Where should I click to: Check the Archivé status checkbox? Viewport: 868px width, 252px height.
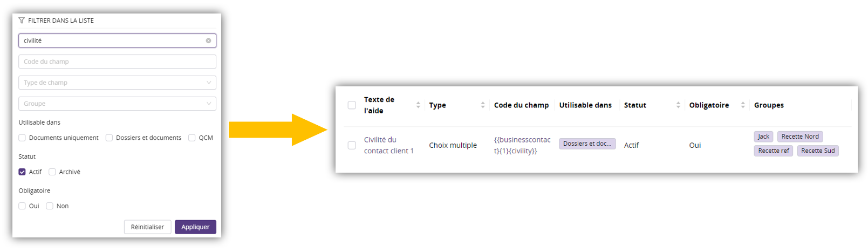point(52,172)
